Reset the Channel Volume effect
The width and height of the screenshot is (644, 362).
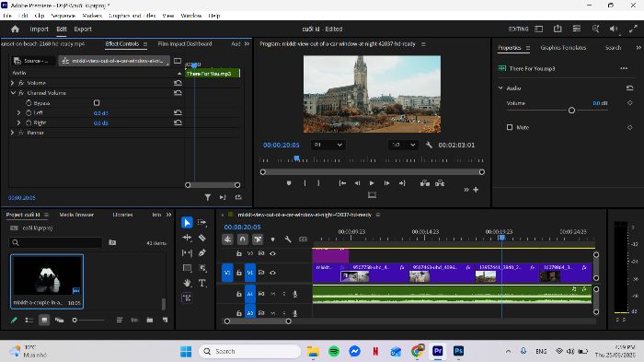click(178, 93)
